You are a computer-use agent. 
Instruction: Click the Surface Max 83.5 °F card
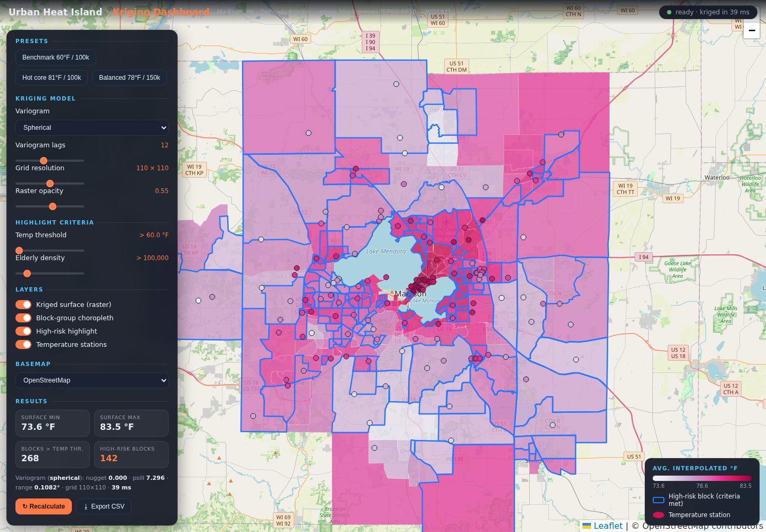(x=131, y=423)
